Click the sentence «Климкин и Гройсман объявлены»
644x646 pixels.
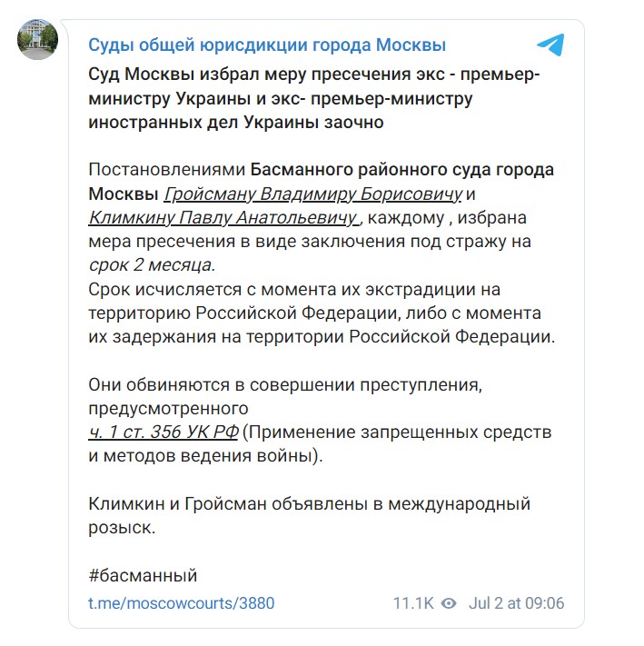pos(309,503)
